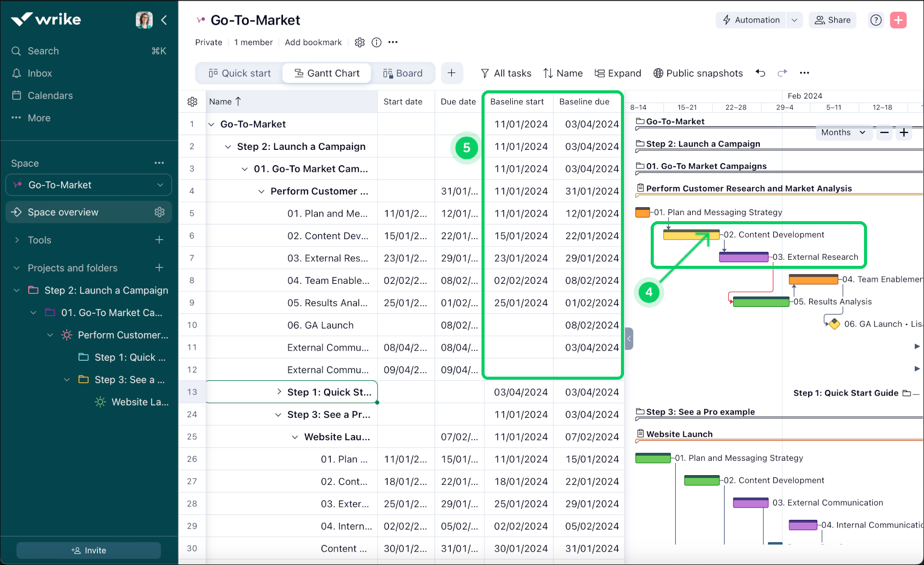
Task: Click the Invite button
Action: 89,550
